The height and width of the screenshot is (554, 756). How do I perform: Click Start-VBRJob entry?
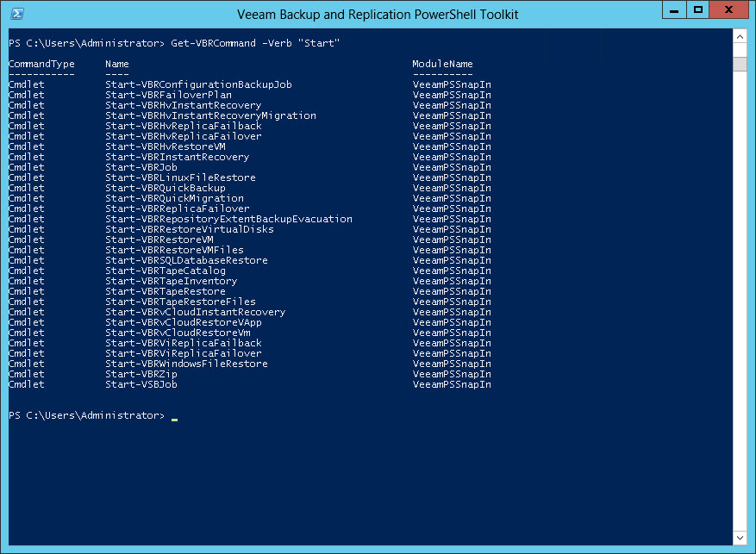pos(141,167)
